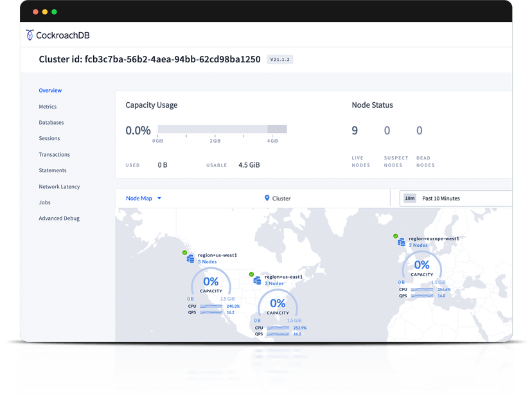Click the green status check on us-east1 region
This screenshot has width=532, height=408.
[x=251, y=273]
